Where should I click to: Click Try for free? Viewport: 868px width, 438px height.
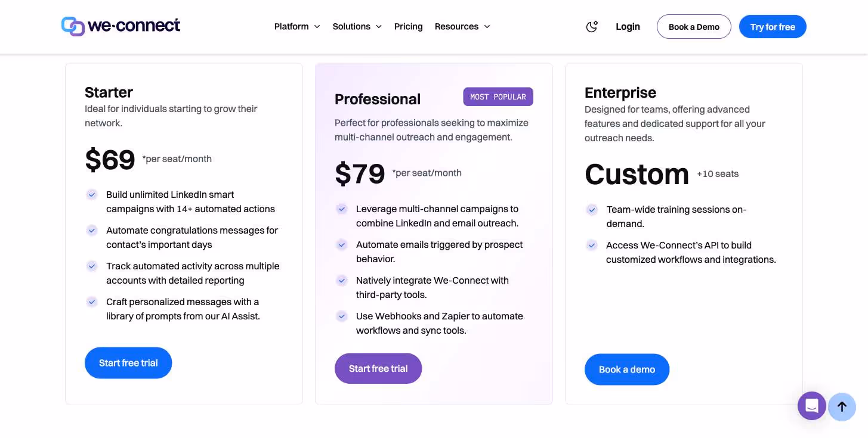click(773, 26)
